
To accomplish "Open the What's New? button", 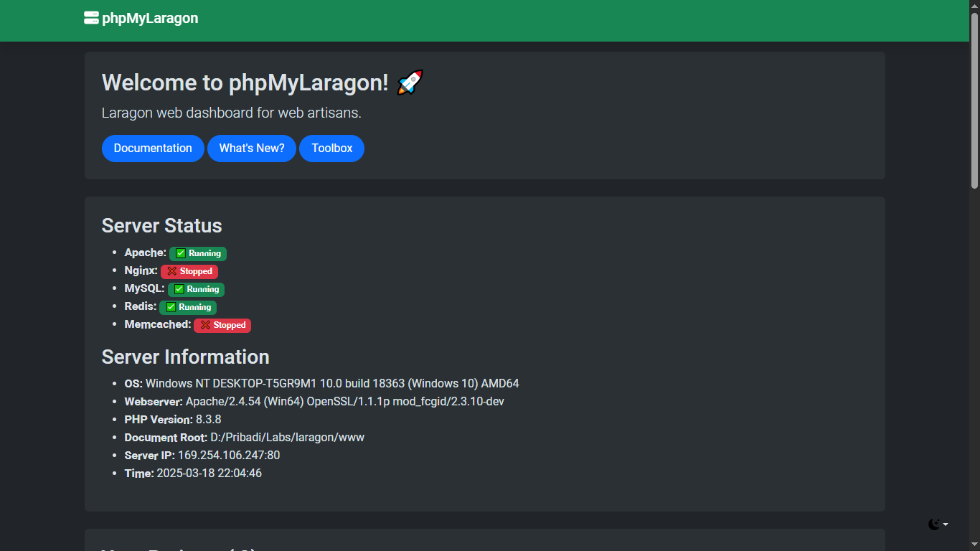I will click(252, 149).
